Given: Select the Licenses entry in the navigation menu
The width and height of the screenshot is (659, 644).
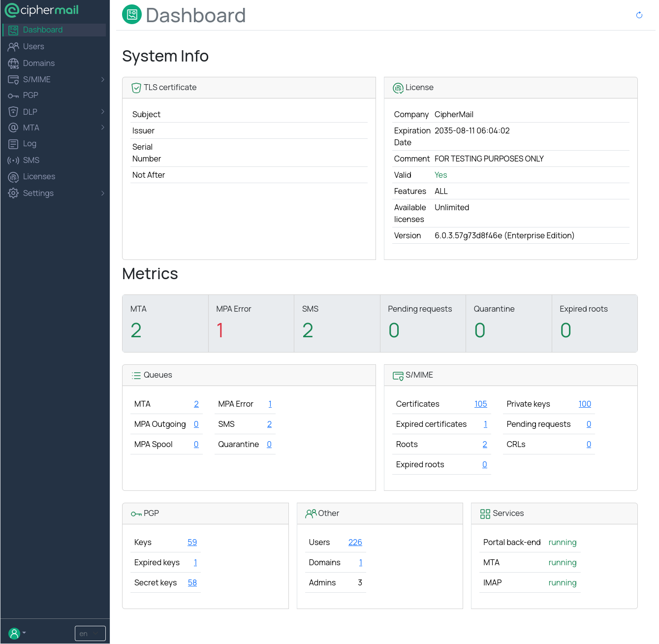Looking at the screenshot, I should tap(39, 176).
